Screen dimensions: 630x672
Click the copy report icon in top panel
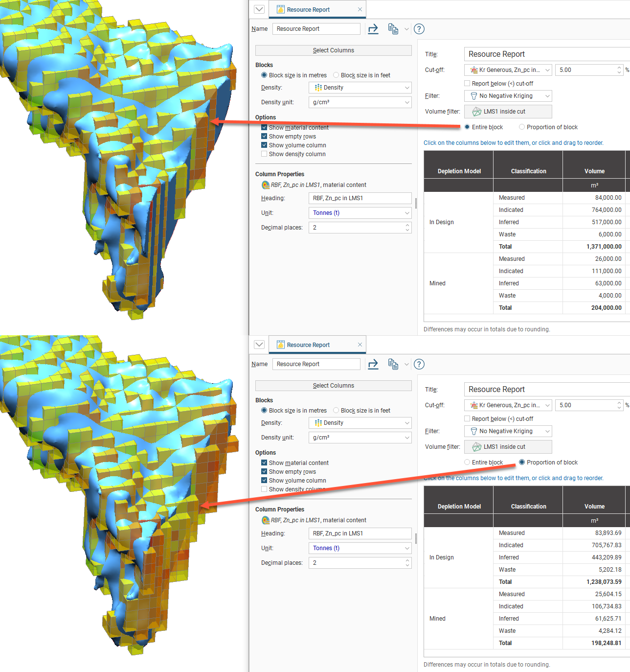click(x=393, y=29)
